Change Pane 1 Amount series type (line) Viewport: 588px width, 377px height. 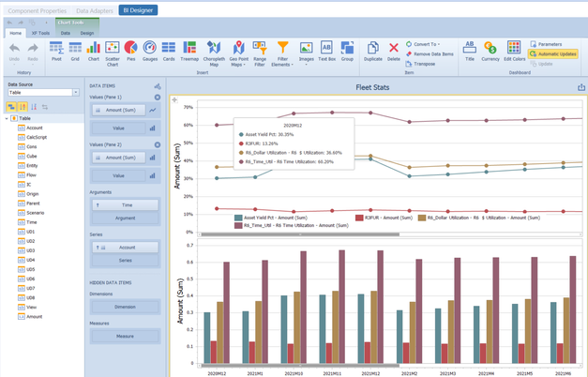153,111
